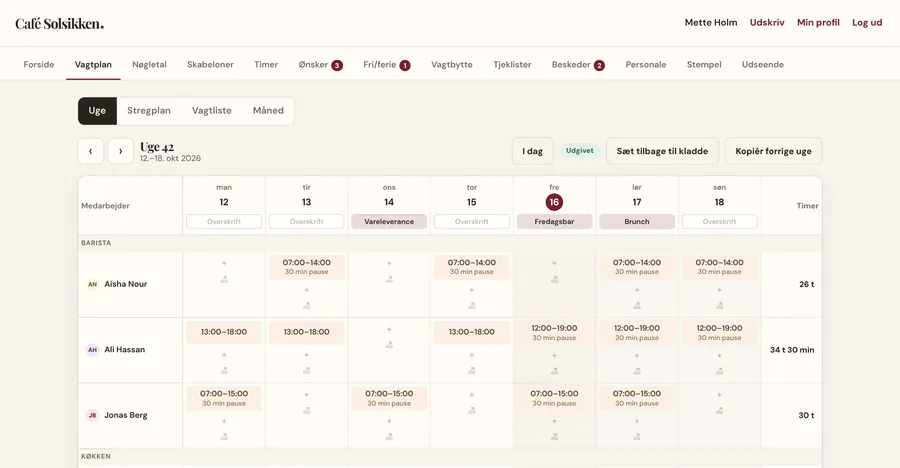
Task: Open the Fri/ferie tab
Action: pos(386,64)
